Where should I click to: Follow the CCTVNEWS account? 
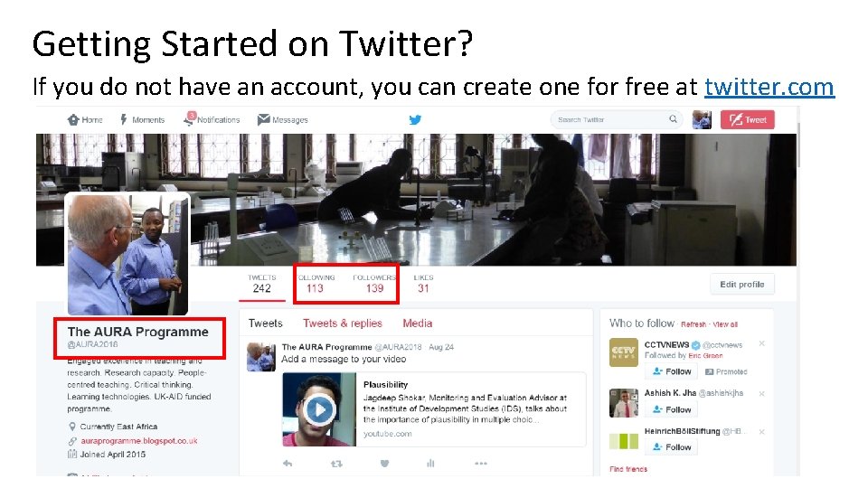[671, 371]
